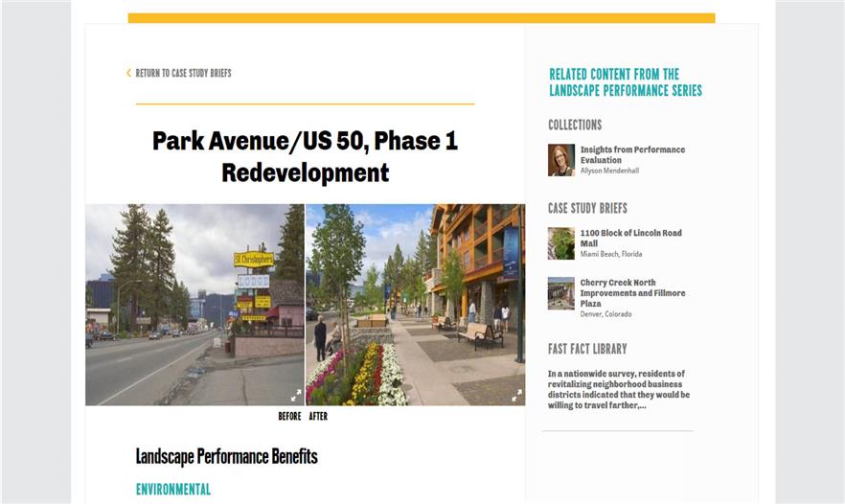Select the Before caption label
Screen dimensions: 845x504
pyautogui.click(x=289, y=417)
